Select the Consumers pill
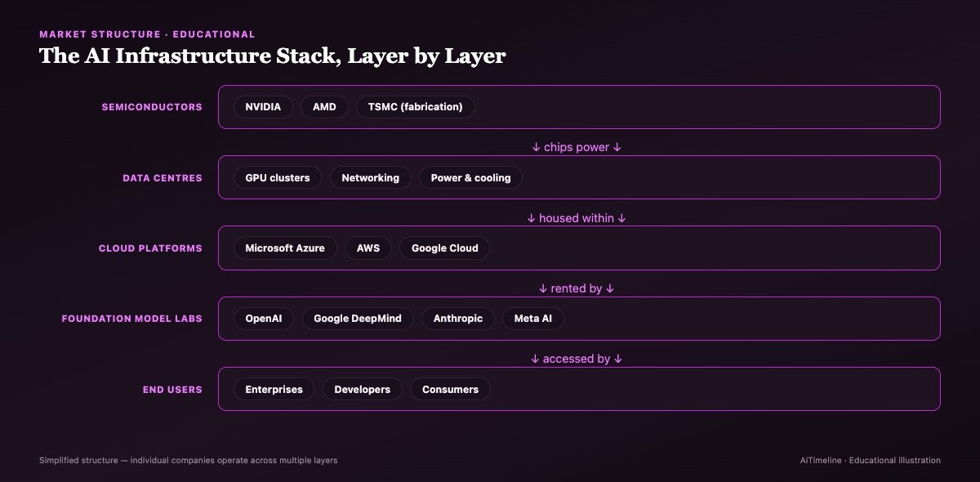 point(451,389)
